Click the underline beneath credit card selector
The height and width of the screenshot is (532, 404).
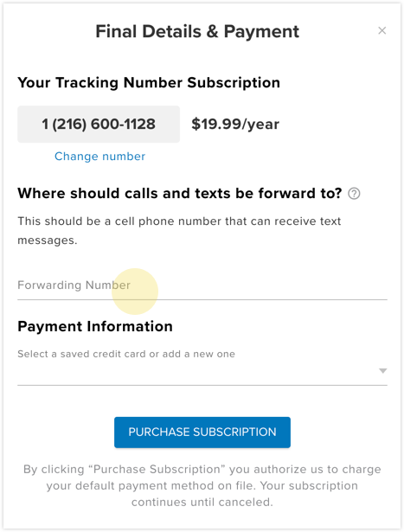tap(202, 385)
